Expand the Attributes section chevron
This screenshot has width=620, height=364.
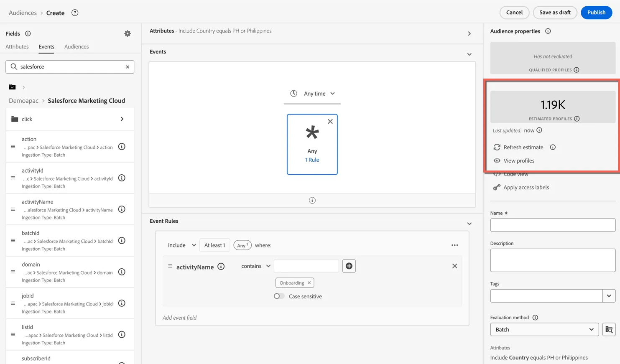point(469,33)
